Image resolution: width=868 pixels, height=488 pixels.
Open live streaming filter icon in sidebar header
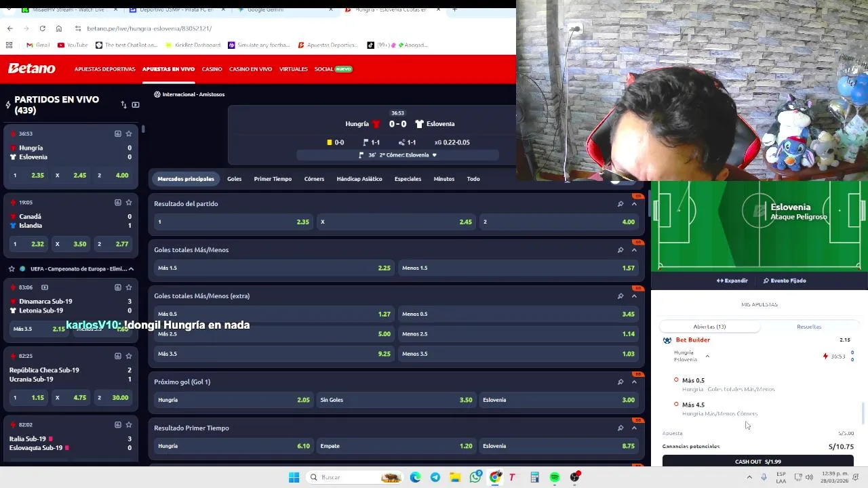[x=136, y=105]
